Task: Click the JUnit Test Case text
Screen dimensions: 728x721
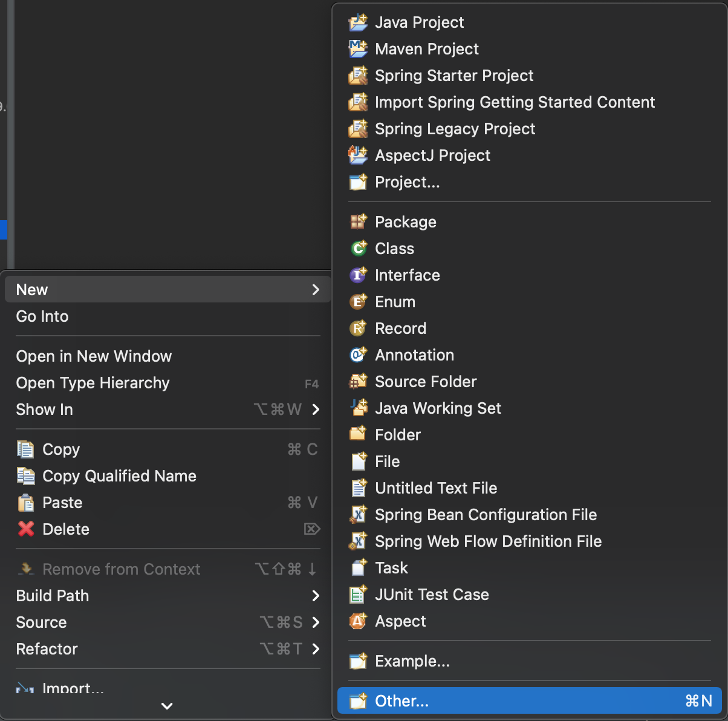Action: tap(432, 595)
